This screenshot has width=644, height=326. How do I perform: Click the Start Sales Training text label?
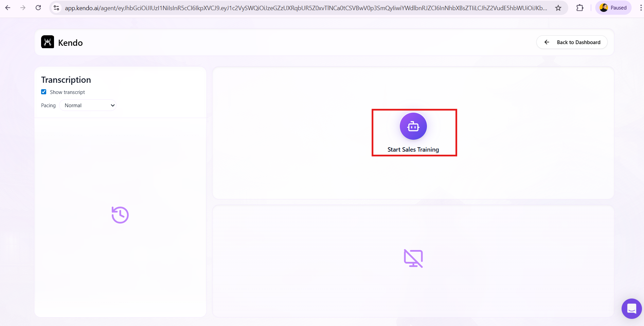tap(413, 150)
